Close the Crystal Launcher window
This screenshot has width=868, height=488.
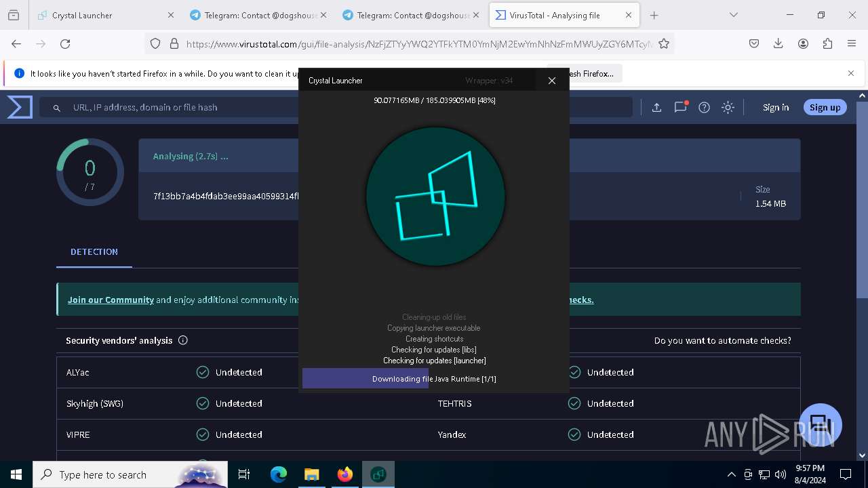[x=552, y=81]
